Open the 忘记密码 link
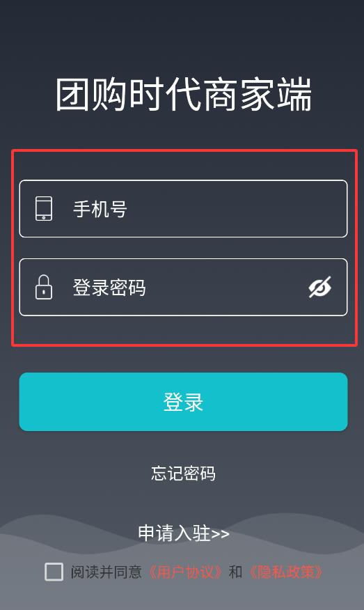364x610 pixels. point(183,474)
